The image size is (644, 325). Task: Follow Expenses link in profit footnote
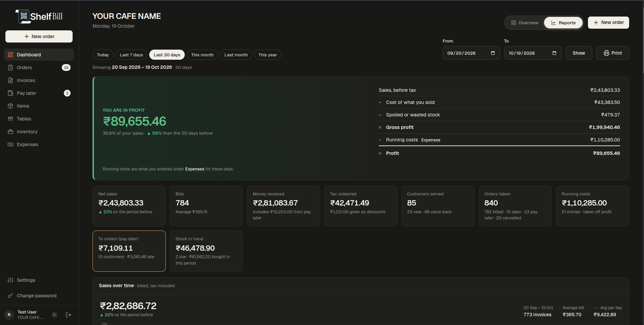195,169
